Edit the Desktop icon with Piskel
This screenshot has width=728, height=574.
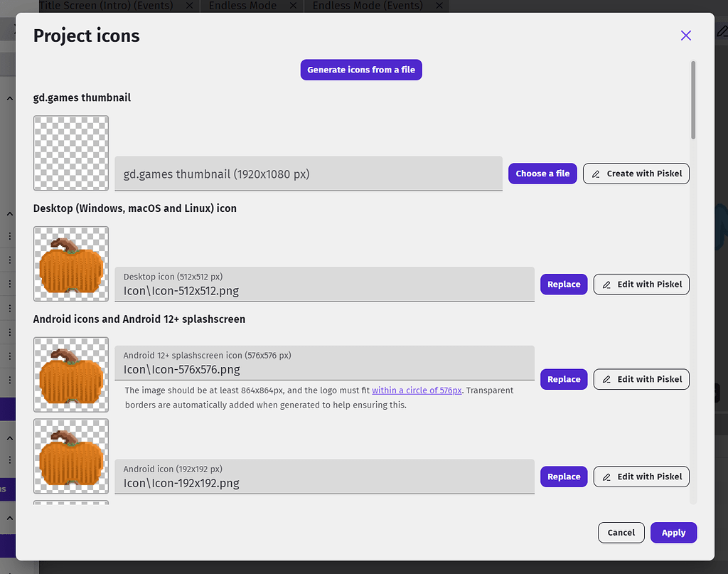click(641, 284)
